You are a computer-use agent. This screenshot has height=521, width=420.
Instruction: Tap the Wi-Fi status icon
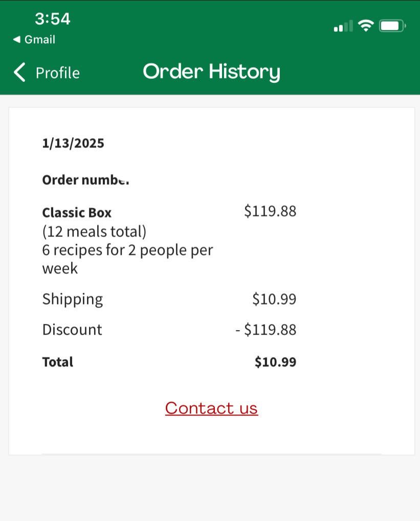tap(365, 26)
